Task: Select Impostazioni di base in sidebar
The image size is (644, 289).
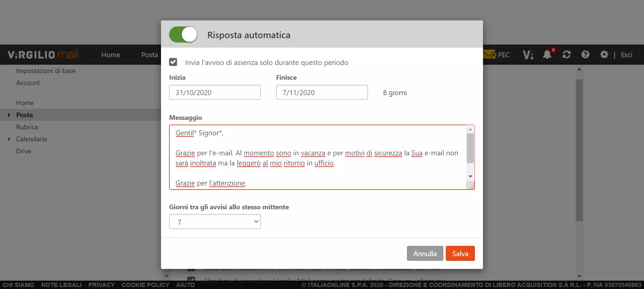Action: [x=46, y=71]
